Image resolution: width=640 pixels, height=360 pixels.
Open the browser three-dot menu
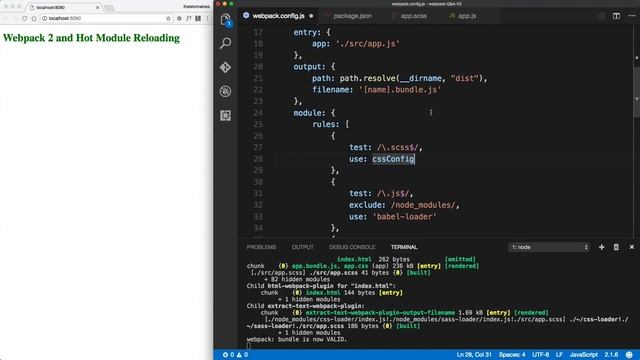(x=207, y=18)
